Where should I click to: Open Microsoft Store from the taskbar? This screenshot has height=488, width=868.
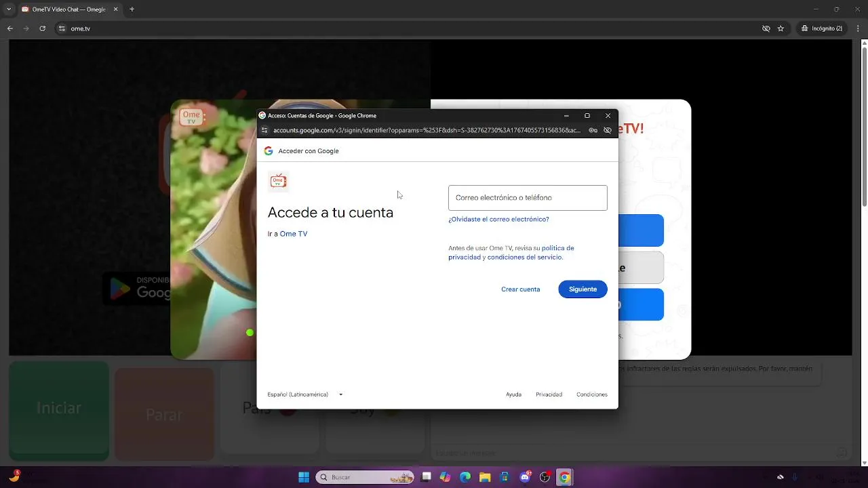505,477
